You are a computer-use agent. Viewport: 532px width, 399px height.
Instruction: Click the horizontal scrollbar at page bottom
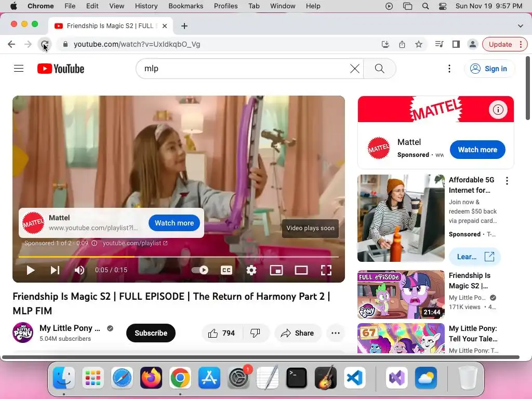[261, 357]
